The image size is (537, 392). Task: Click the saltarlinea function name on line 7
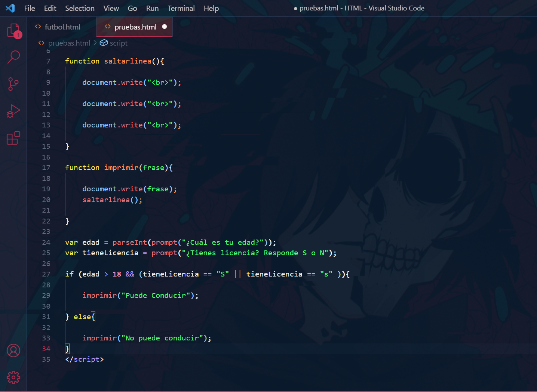click(128, 61)
